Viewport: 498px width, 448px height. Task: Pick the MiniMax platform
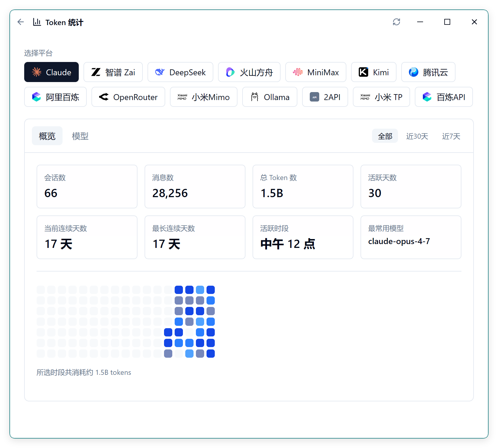[316, 72]
